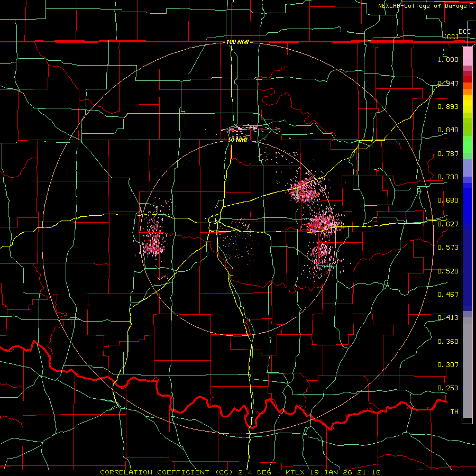Click the 0.893 legend value
Image resolution: width=476 pixels, height=476 pixels.
pos(448,106)
